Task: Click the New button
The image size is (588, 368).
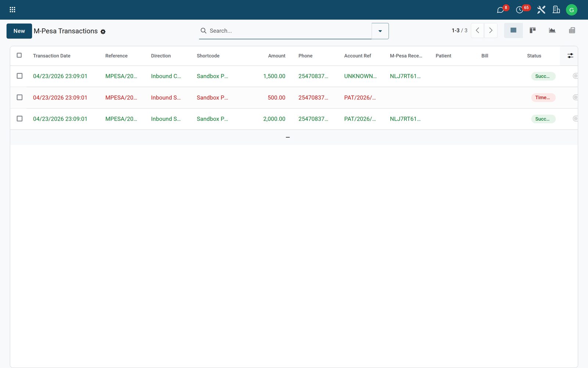Action: tap(19, 31)
